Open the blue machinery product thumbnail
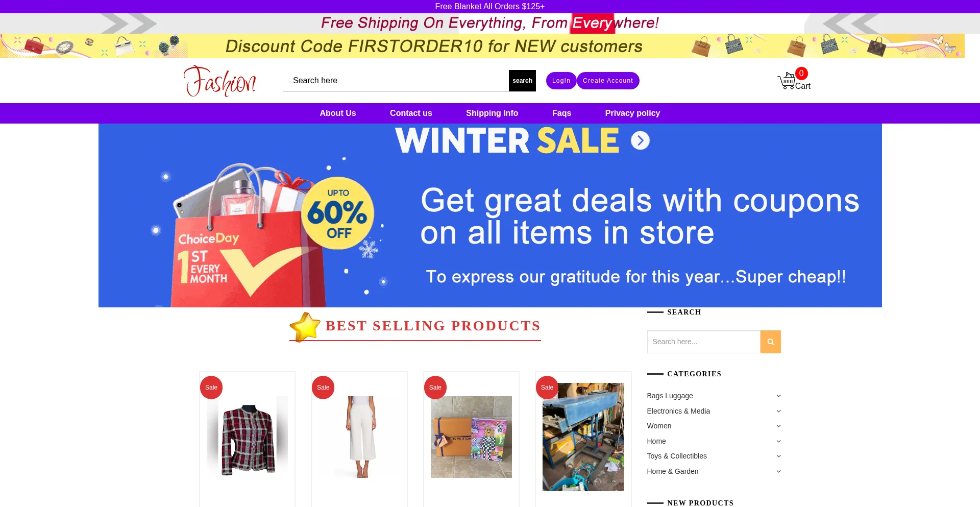The width and height of the screenshot is (980, 507). (x=583, y=437)
